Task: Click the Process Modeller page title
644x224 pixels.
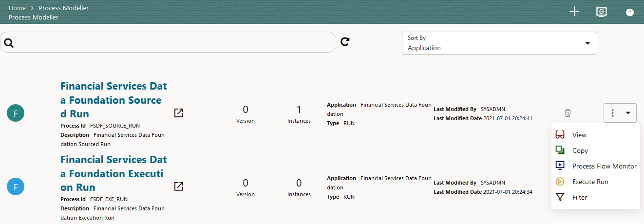Action: pyautogui.click(x=34, y=18)
